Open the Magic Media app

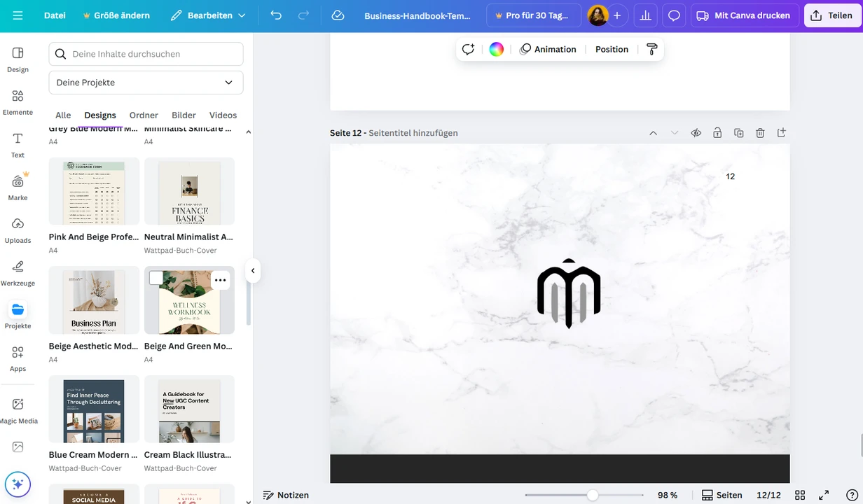18,410
